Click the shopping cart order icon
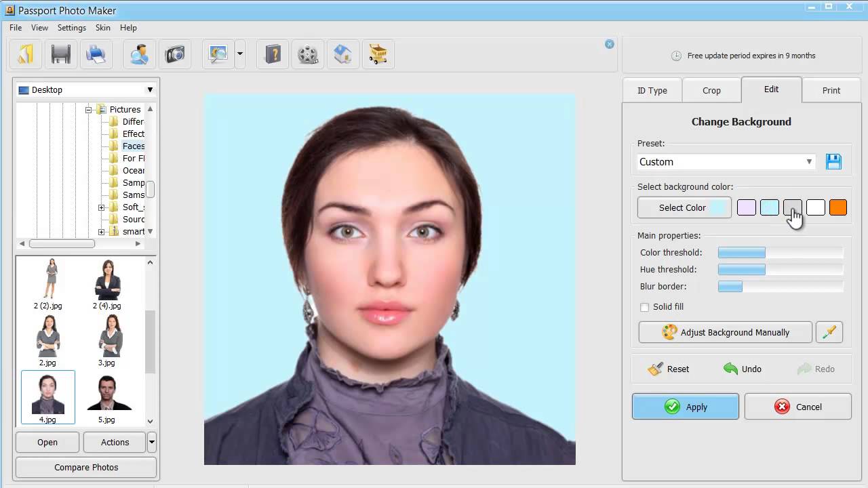Viewport: 868px width, 488px height. pyautogui.click(x=378, y=54)
